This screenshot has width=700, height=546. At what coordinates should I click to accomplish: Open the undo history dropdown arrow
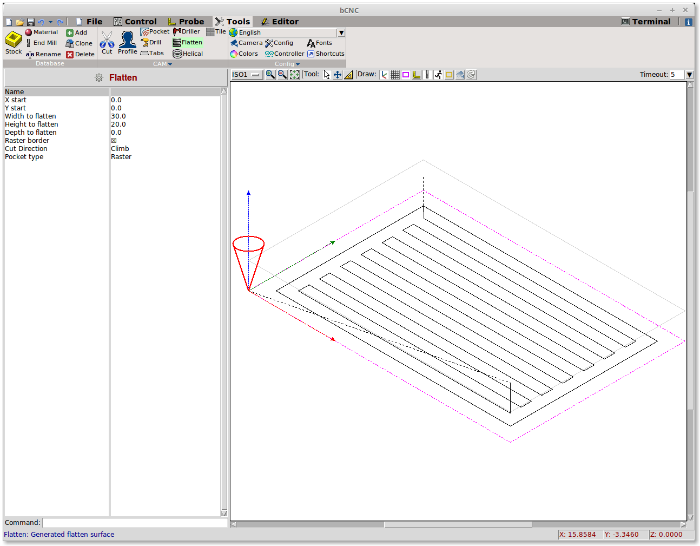click(50, 22)
